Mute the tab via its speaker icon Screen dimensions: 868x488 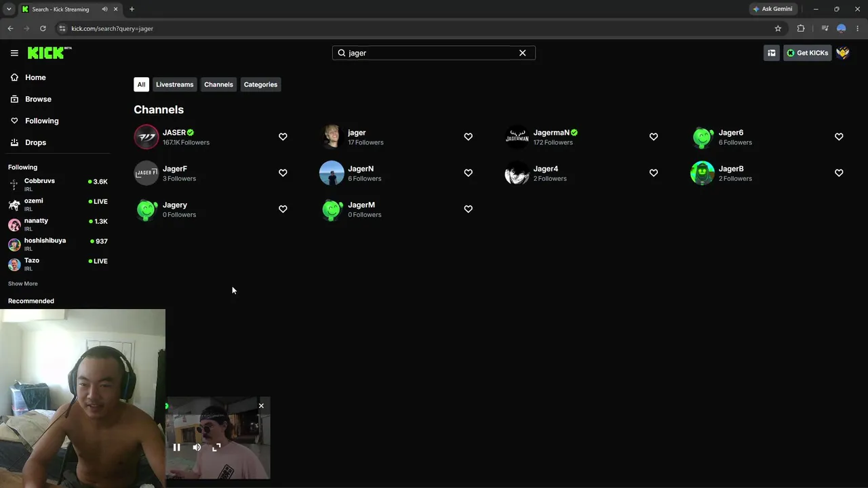[x=104, y=9]
